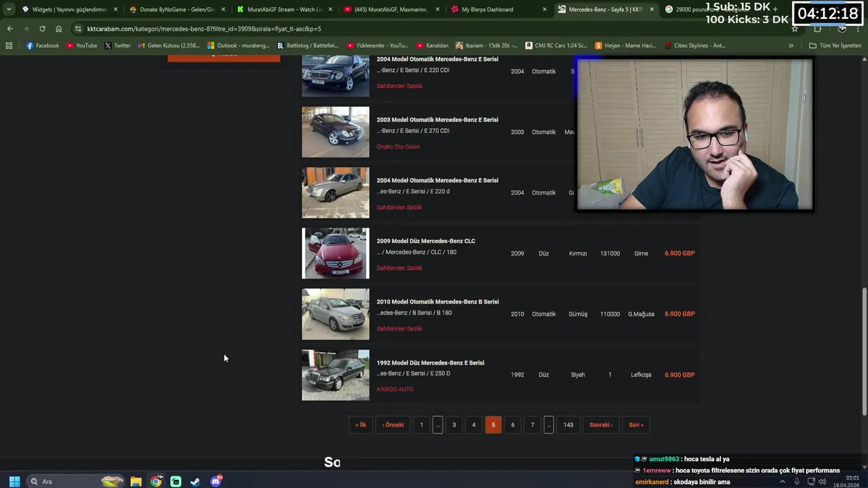Open the Windows Start menu
Image resolution: width=868 pixels, height=488 pixels.
(x=14, y=481)
